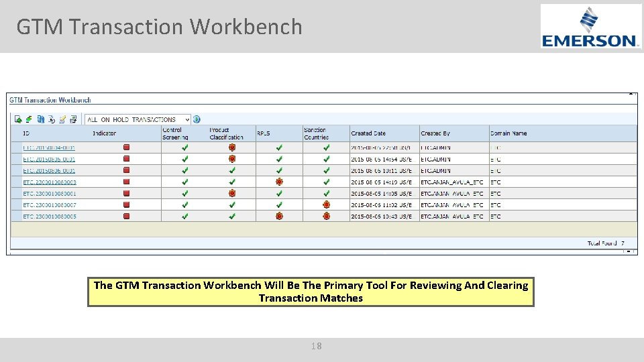Viewport: 644px width, 362px height.
Task: Click the GTM Transaction Workbench panel title
Action: coord(50,100)
